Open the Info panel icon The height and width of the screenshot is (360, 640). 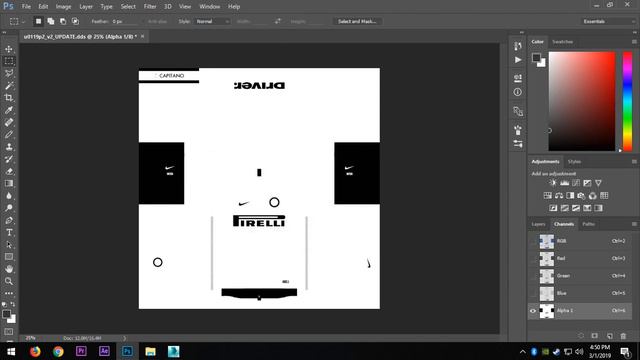click(518, 92)
